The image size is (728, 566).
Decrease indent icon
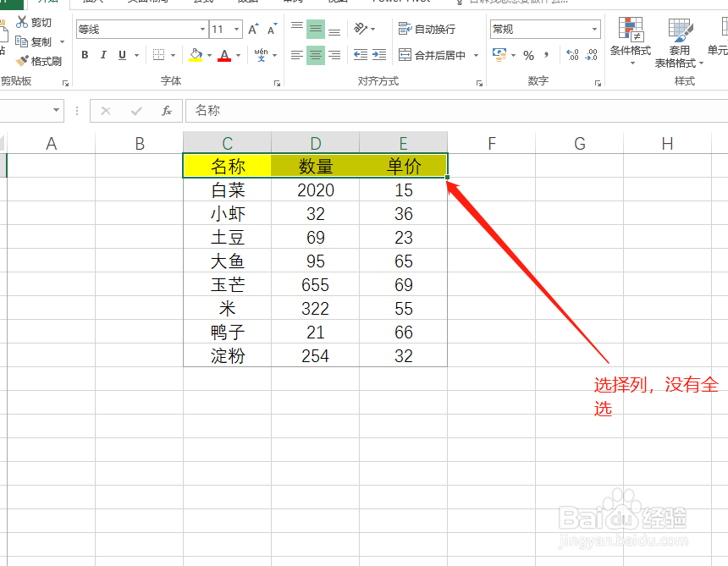coord(361,55)
